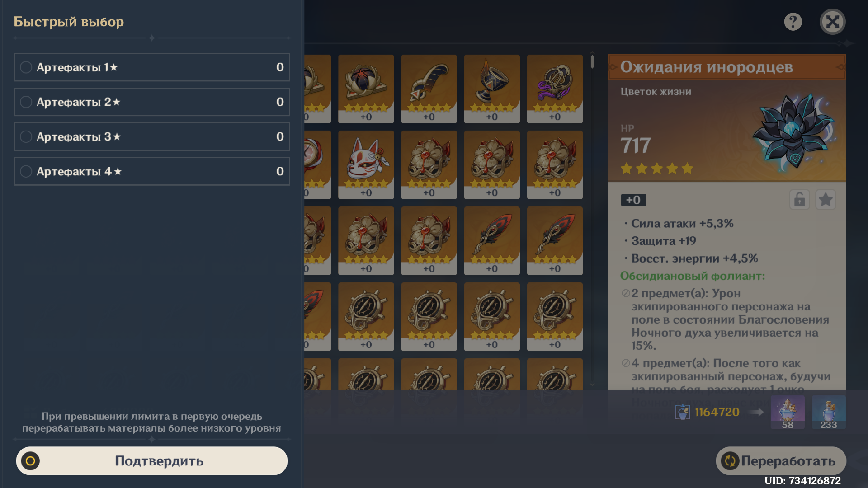
Task: Select the Артефакты 2★ radio option
Action: 151,102
